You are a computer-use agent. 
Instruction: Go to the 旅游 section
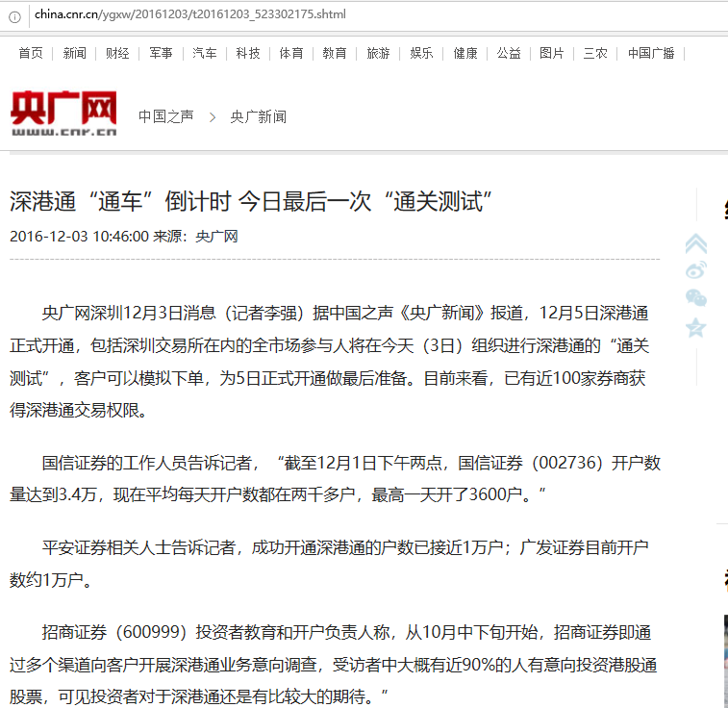[378, 54]
